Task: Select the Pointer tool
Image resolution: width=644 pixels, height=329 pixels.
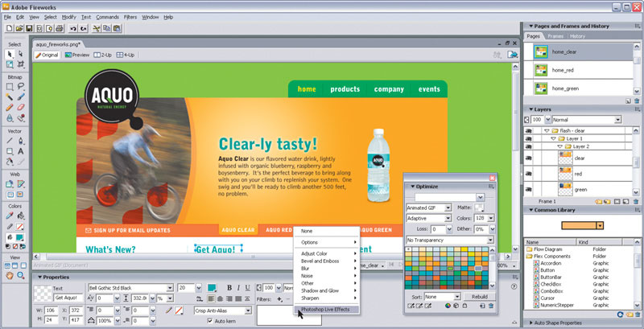Action: pyautogui.click(x=10, y=54)
